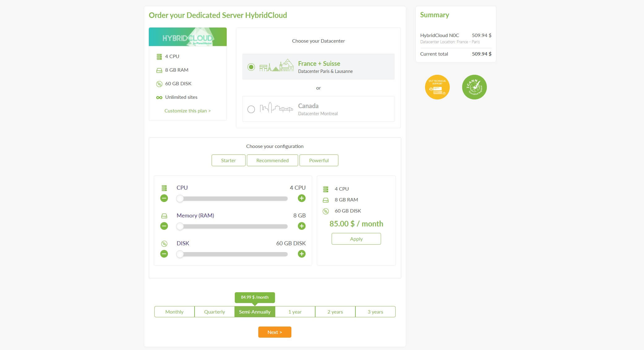Click the Montreal skyline icon
644x350 pixels.
coord(277,108)
